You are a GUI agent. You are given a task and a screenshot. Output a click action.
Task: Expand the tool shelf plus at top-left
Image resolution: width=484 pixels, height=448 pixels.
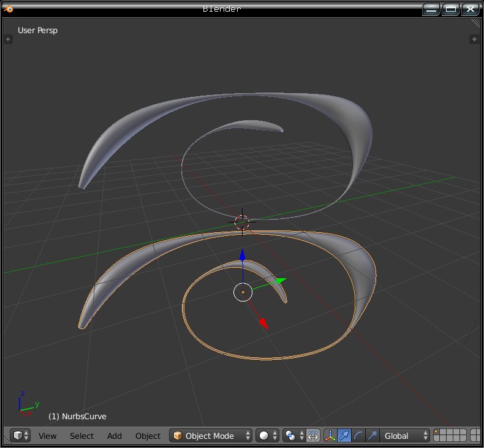click(x=8, y=39)
